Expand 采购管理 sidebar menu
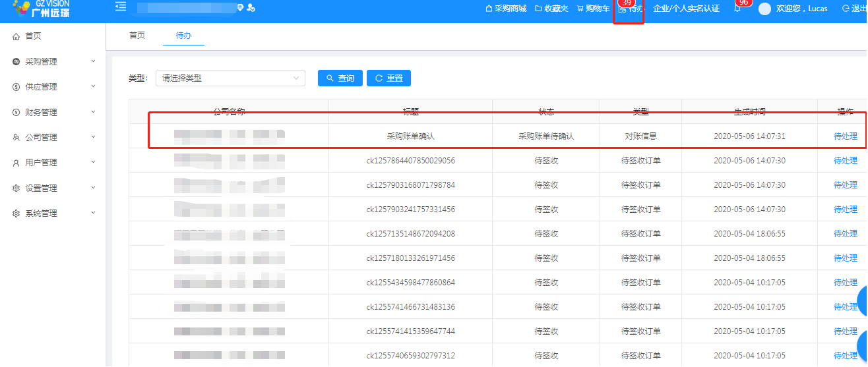Screen dimensions: 868x367 [x=53, y=62]
